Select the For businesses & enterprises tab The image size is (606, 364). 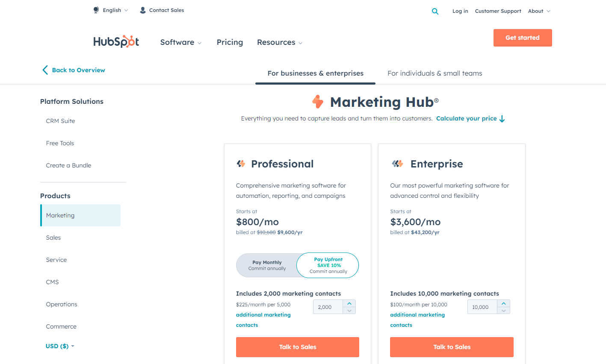click(x=315, y=73)
